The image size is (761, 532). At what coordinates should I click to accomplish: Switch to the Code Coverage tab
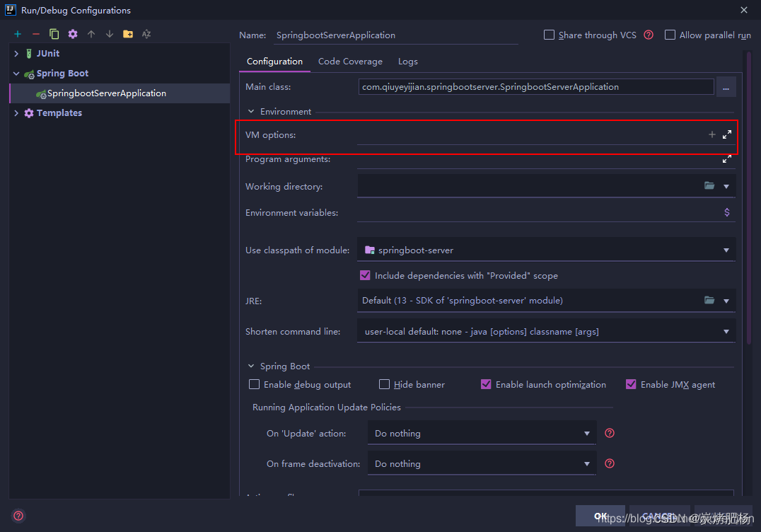coord(350,61)
